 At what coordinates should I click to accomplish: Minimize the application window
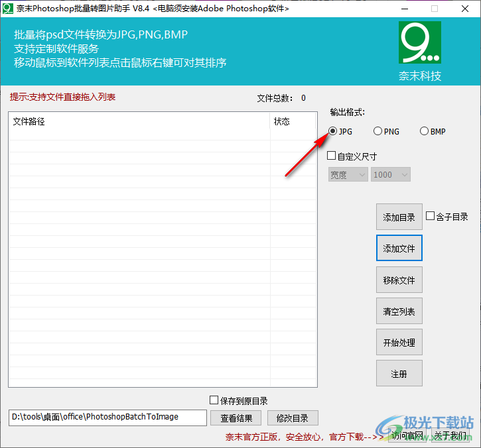click(x=405, y=9)
